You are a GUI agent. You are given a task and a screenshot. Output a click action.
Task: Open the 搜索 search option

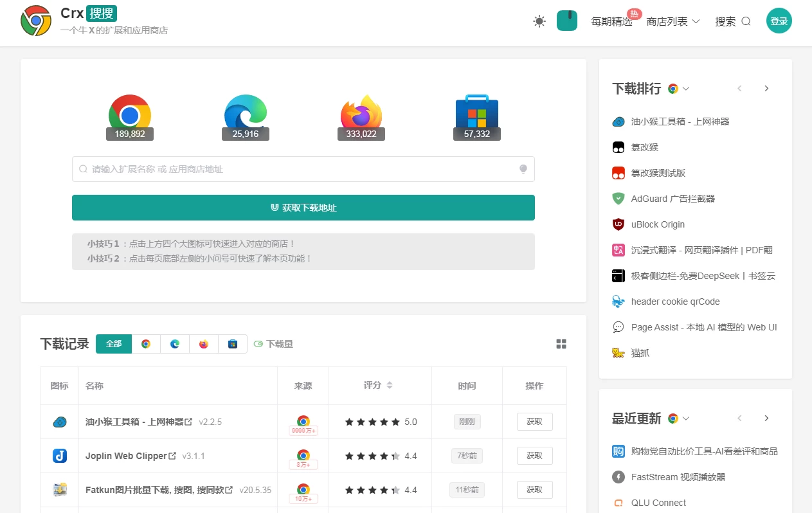[x=733, y=21]
